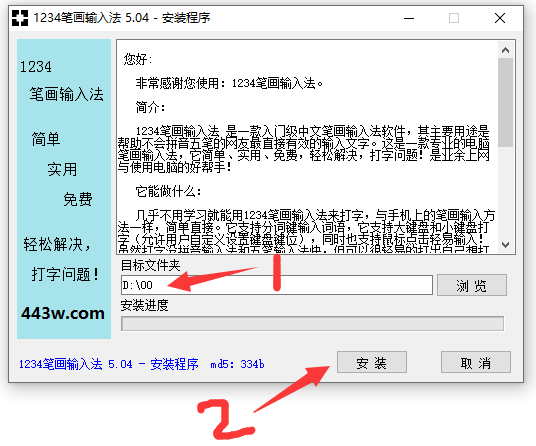The image size is (536, 446).
Task: Click the 它能做什么: heading in description text
Action: click(x=168, y=191)
